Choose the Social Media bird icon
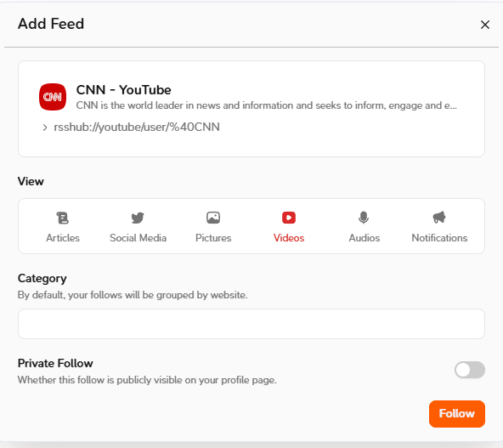The image size is (503, 448). point(138,218)
